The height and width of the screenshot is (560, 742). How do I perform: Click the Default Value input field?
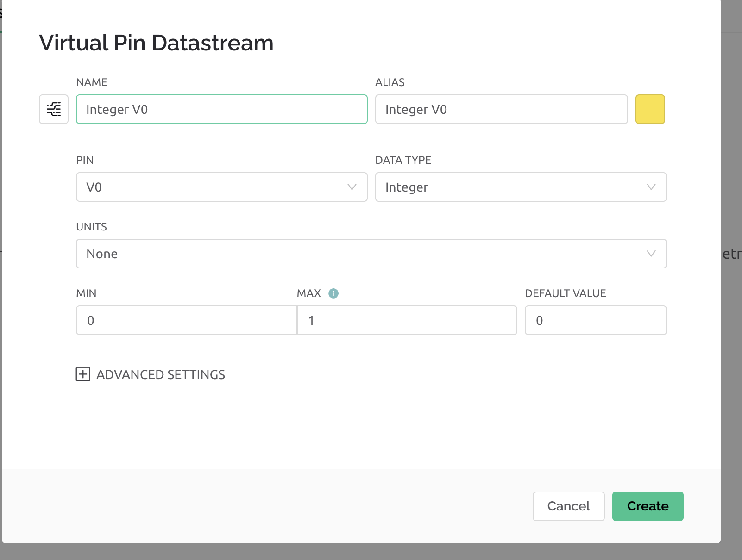point(595,320)
